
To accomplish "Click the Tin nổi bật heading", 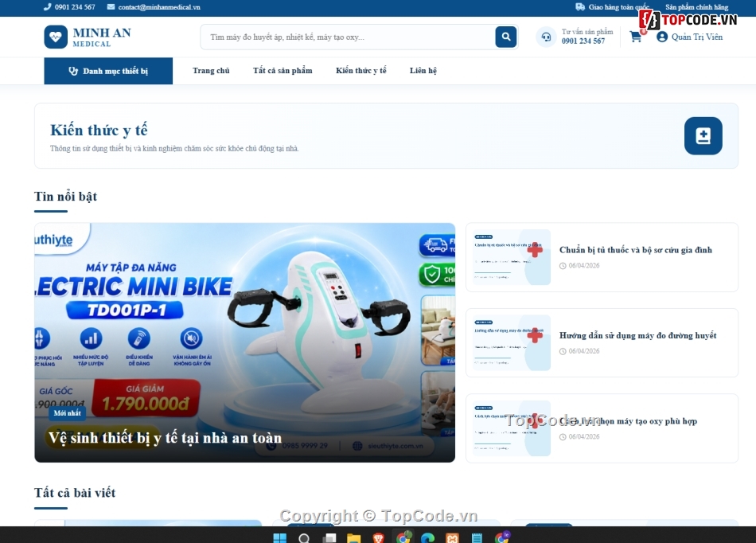I will point(65,197).
